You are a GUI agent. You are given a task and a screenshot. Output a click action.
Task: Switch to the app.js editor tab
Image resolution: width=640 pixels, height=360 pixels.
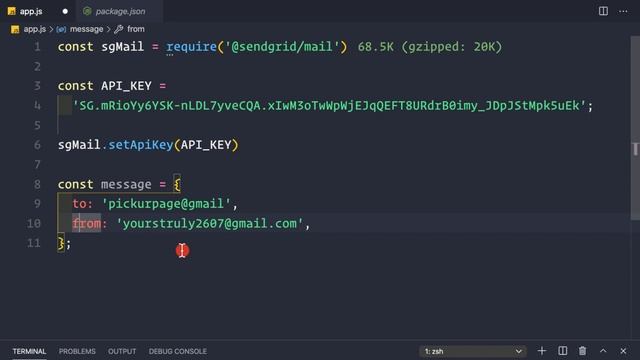[31, 11]
